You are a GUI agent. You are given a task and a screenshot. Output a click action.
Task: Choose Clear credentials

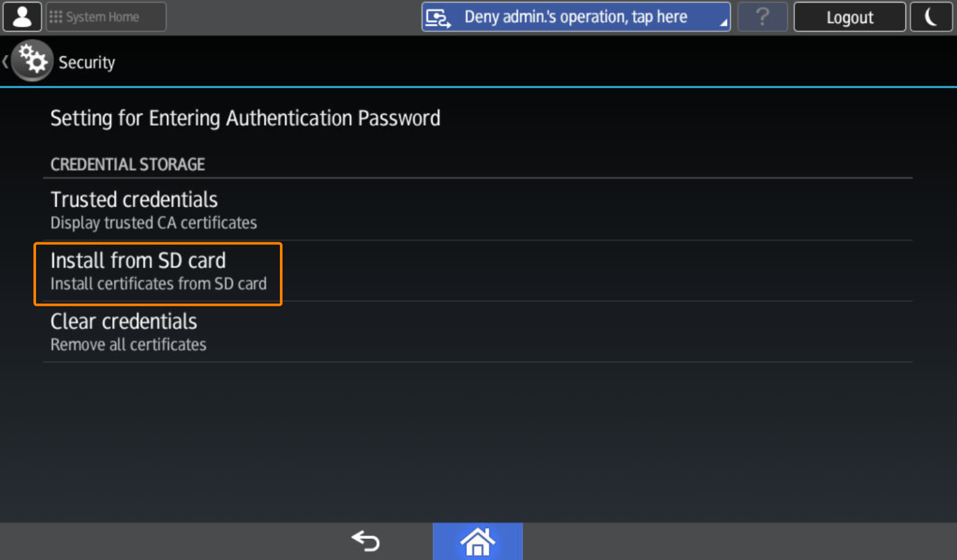click(124, 322)
